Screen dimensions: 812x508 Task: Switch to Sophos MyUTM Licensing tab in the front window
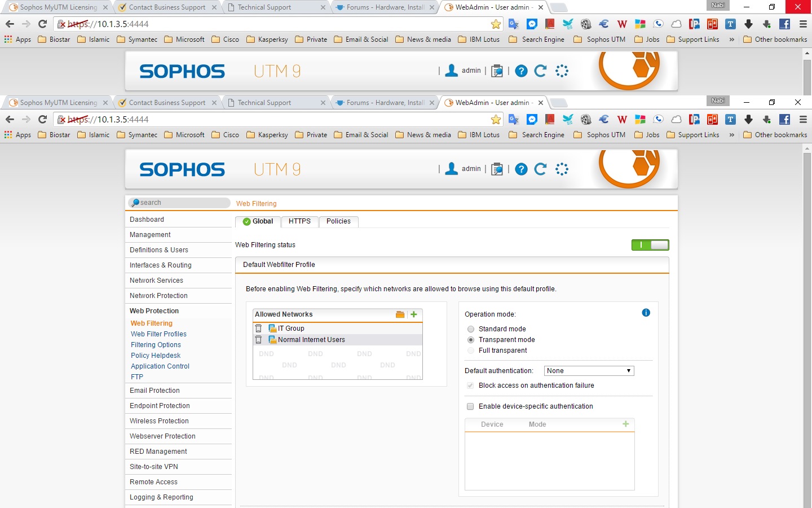pos(59,103)
